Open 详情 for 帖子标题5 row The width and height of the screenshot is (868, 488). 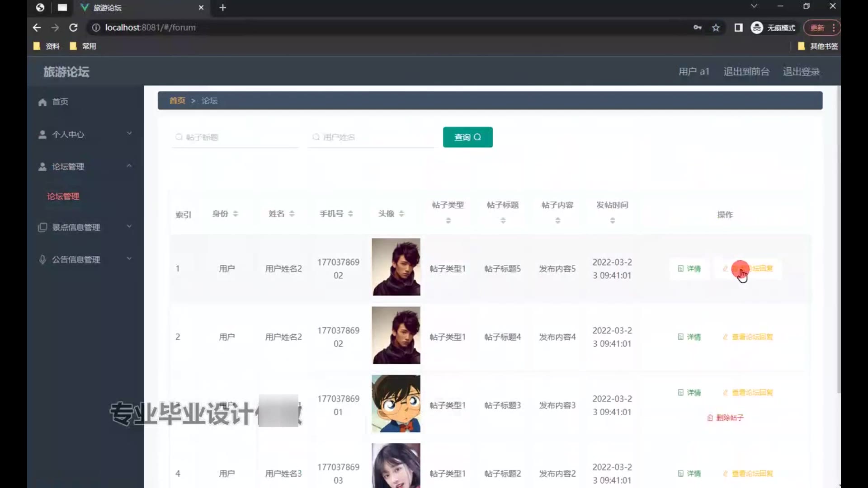pos(689,268)
